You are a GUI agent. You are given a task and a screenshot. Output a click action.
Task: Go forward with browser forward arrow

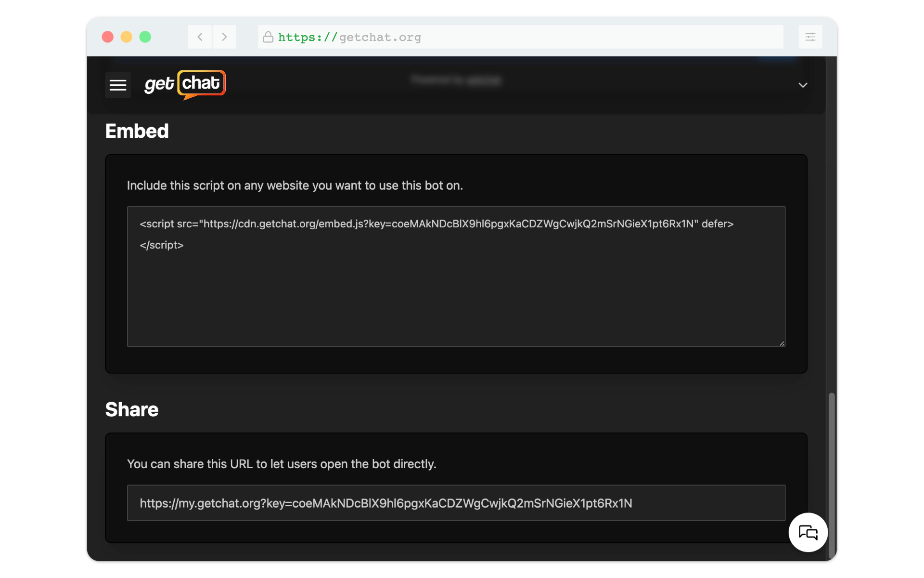pos(224,37)
